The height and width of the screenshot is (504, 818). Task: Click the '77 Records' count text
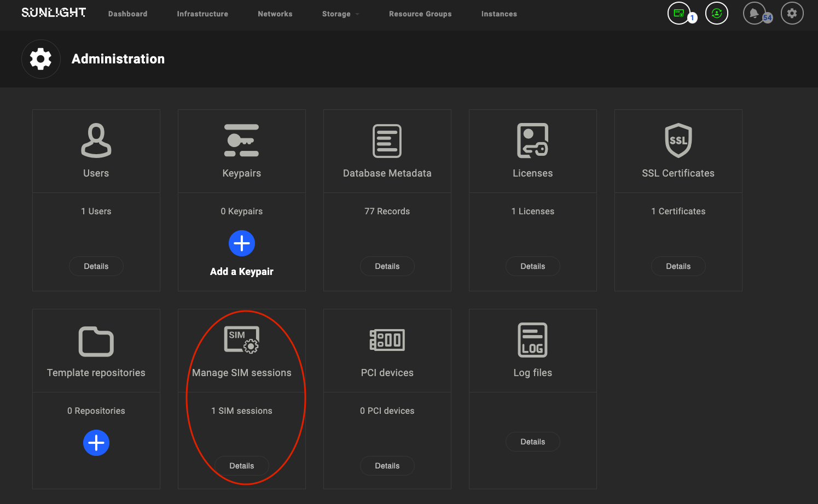coord(387,212)
